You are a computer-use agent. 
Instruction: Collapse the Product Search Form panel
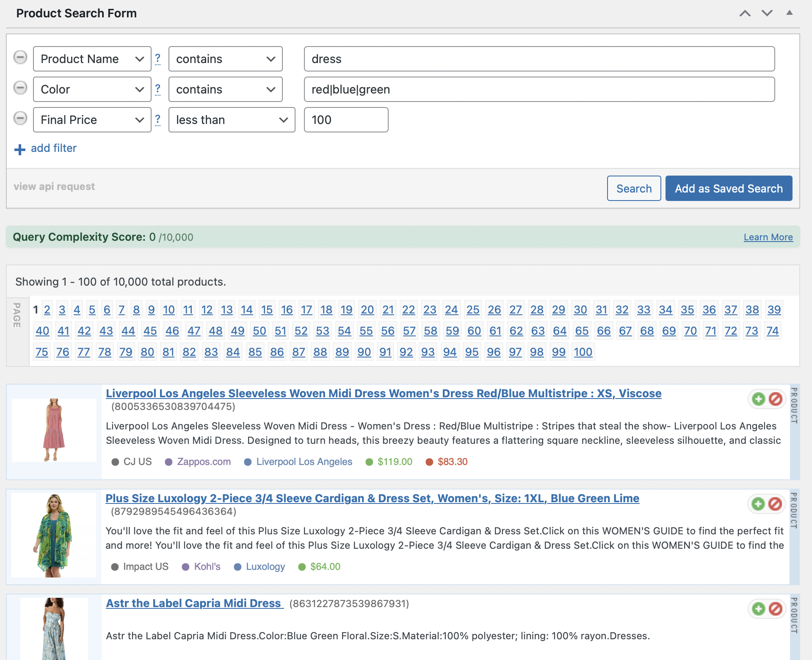(790, 13)
